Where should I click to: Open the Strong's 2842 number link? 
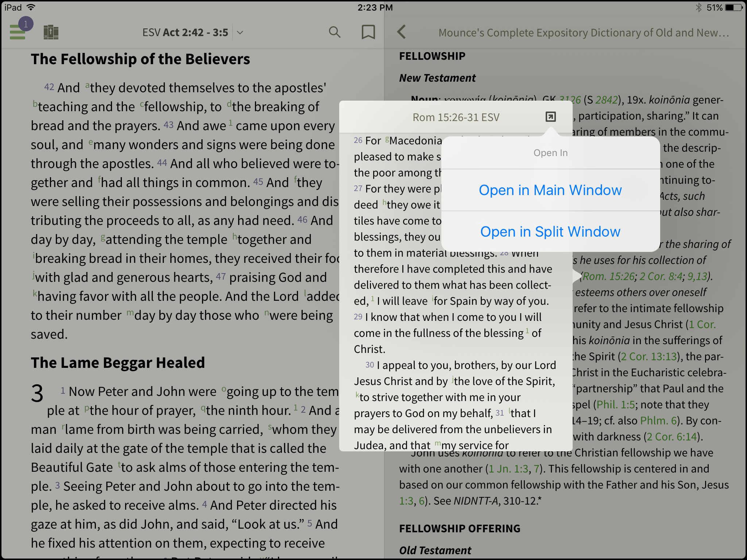[607, 100]
